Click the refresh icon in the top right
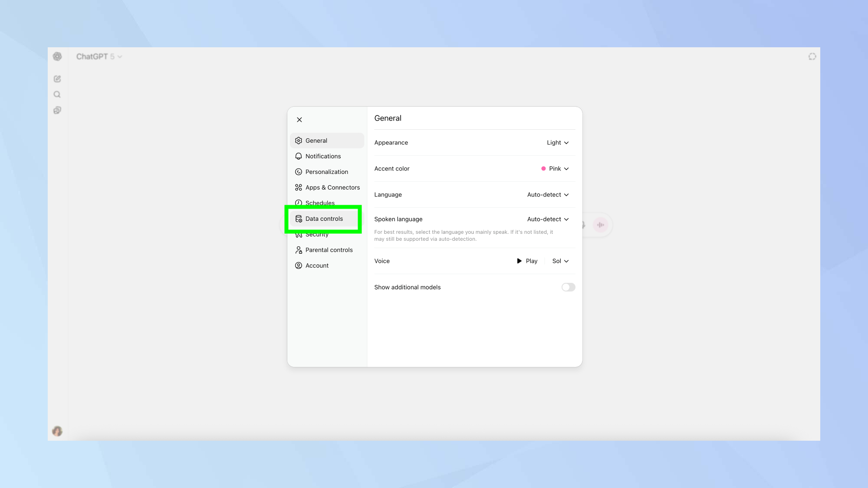This screenshot has width=868, height=488. (812, 56)
